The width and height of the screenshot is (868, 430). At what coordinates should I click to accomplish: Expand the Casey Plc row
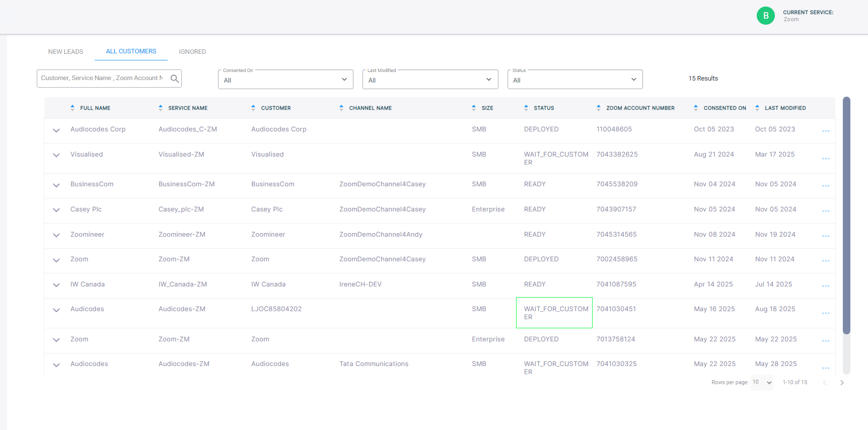pyautogui.click(x=56, y=210)
